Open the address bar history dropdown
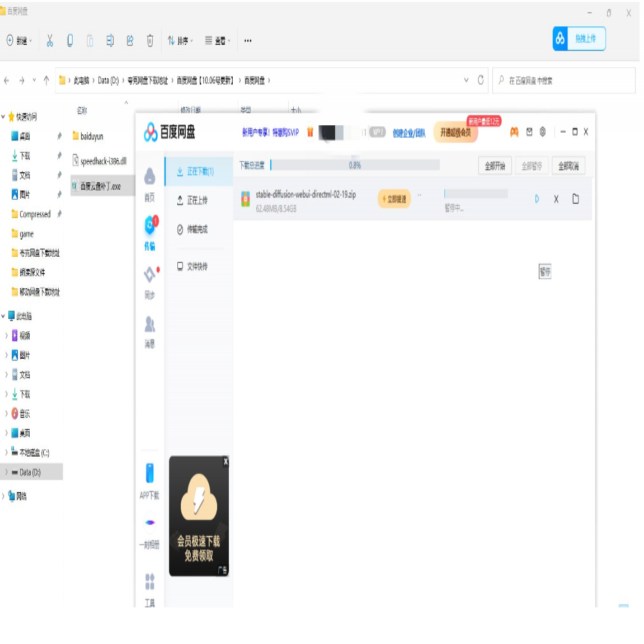Screen dimensions: 644x644 pos(466,80)
